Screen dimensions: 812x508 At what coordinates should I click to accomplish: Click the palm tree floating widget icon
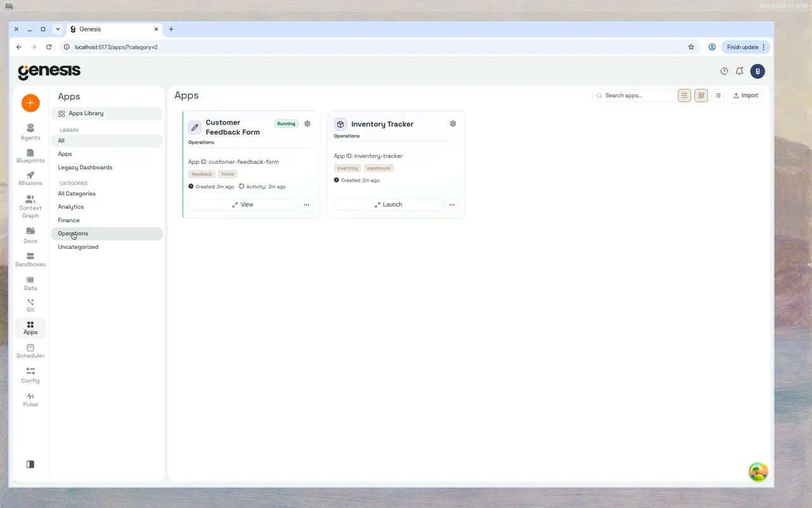pos(758,472)
